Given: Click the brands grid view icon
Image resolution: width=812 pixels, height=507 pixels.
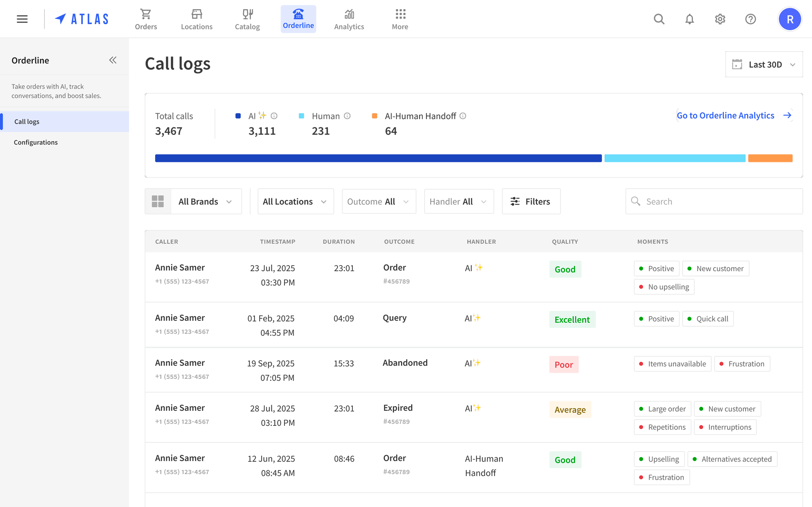Looking at the screenshot, I should click(158, 202).
